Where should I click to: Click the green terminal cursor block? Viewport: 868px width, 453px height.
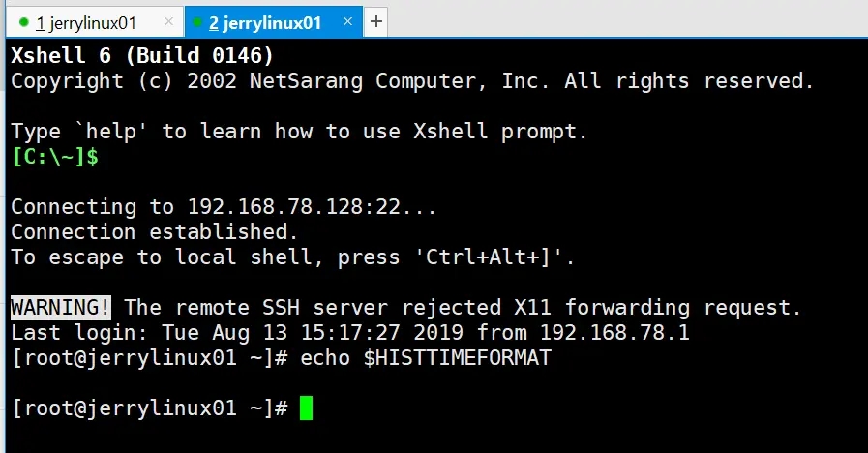click(x=306, y=408)
